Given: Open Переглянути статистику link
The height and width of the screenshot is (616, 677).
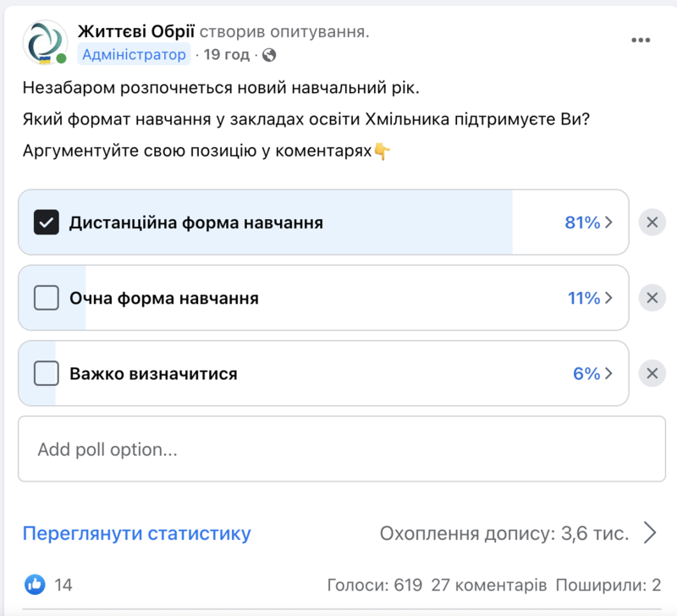Looking at the screenshot, I should [136, 534].
